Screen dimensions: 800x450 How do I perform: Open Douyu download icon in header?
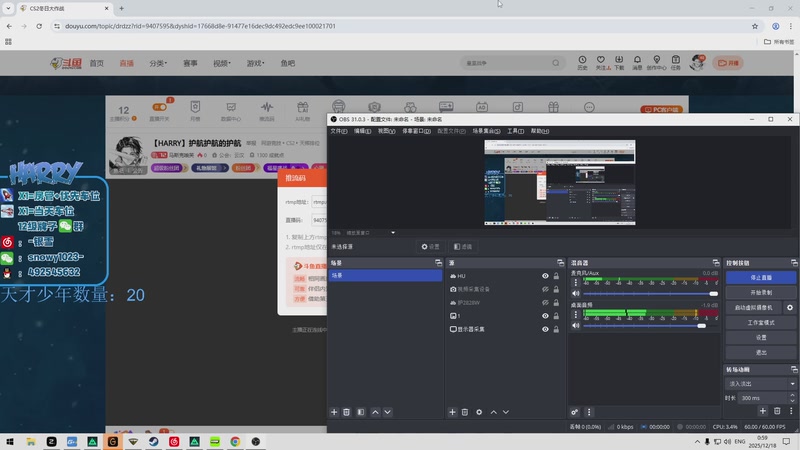[619, 62]
